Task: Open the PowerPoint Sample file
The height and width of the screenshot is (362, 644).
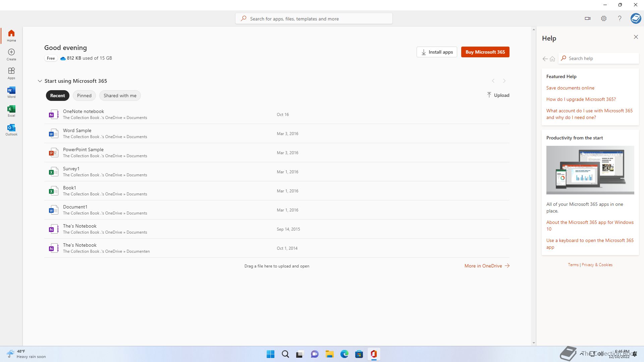Action: tap(83, 149)
